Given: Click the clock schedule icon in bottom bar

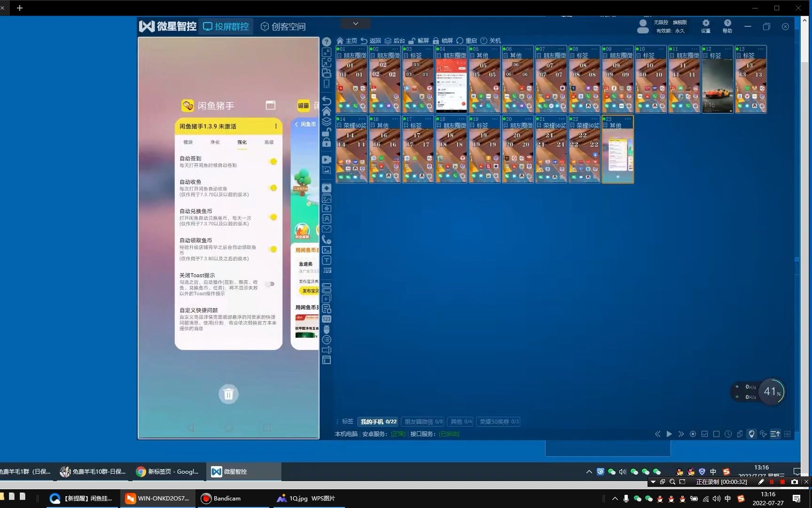Looking at the screenshot, I should pyautogui.click(x=728, y=434).
